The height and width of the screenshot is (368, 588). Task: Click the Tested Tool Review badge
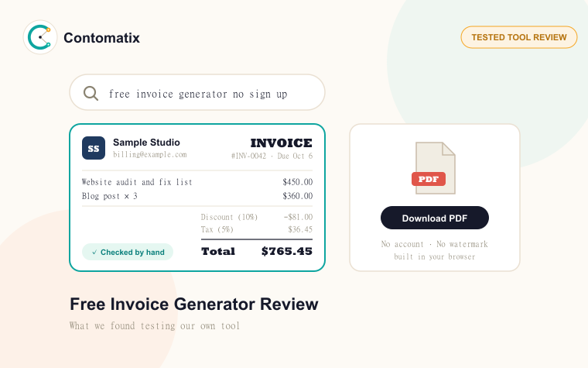[x=519, y=37]
